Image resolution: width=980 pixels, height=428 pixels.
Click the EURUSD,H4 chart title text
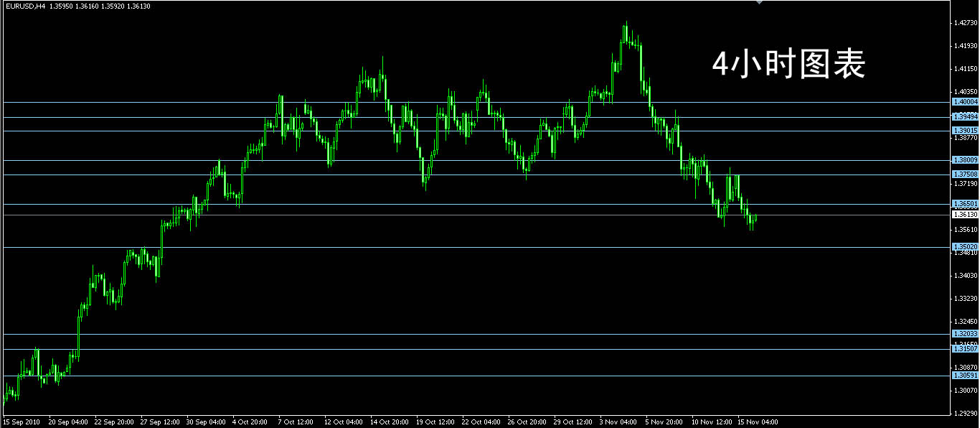24,6
